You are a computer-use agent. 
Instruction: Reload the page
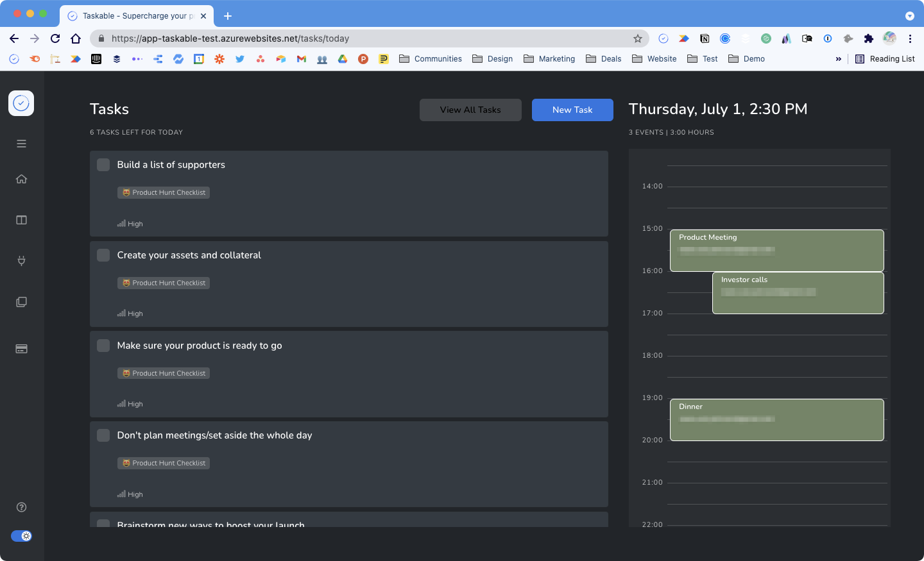click(55, 38)
